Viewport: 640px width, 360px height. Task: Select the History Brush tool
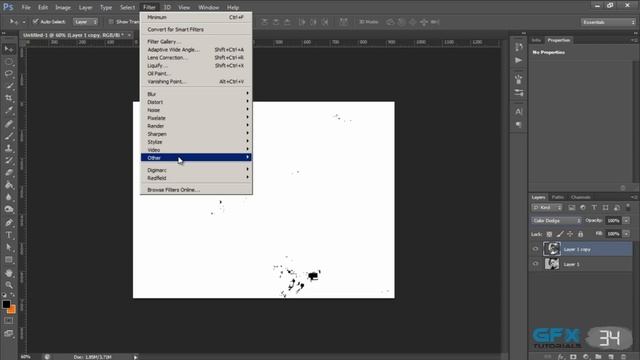pyautogui.click(x=9, y=161)
